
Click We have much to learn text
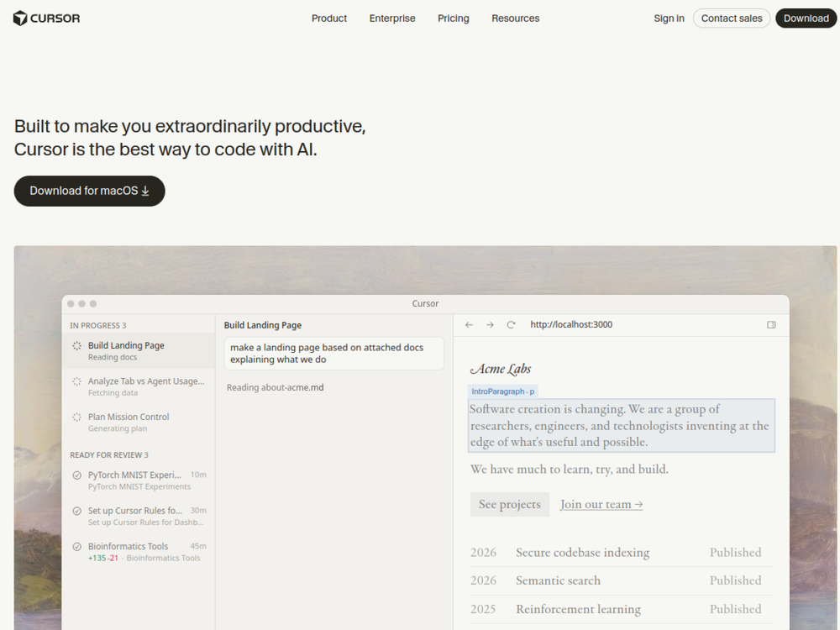[569, 470]
